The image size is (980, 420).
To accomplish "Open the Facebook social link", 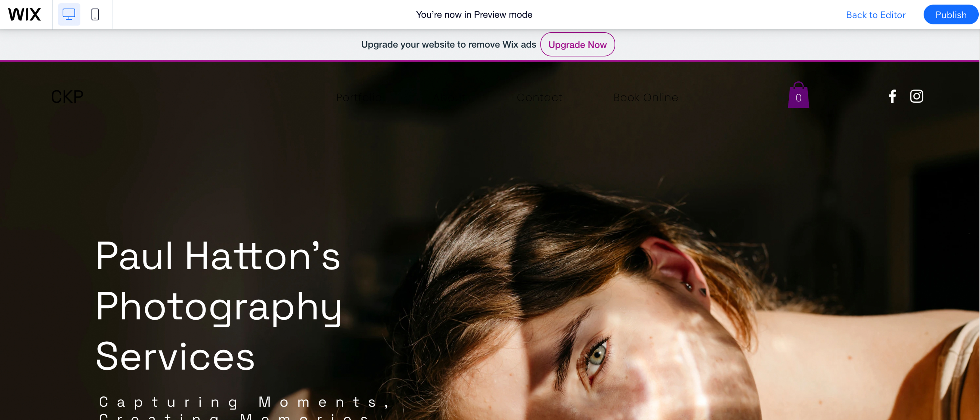I will click(x=892, y=96).
